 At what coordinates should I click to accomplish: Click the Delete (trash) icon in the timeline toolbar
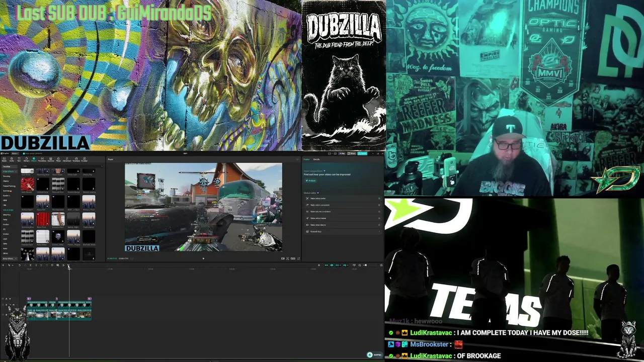click(46, 265)
